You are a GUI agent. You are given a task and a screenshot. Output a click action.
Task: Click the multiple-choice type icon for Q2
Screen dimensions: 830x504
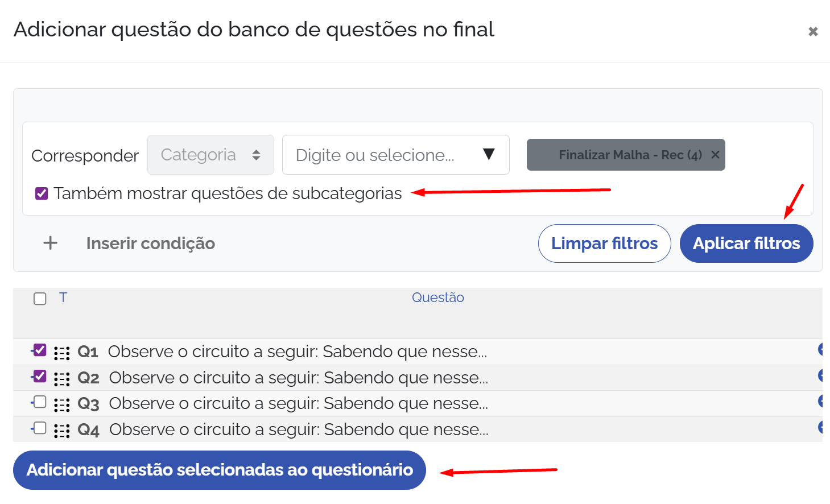point(62,379)
